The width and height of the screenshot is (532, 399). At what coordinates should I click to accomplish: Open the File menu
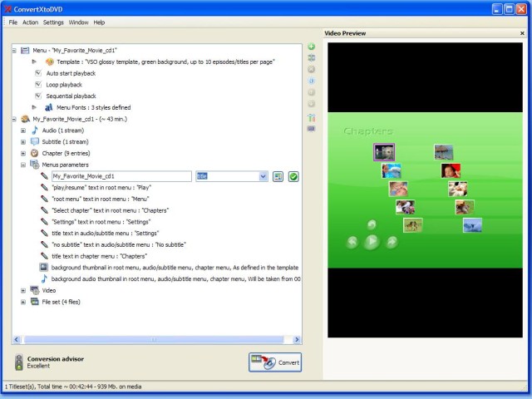tap(13, 22)
